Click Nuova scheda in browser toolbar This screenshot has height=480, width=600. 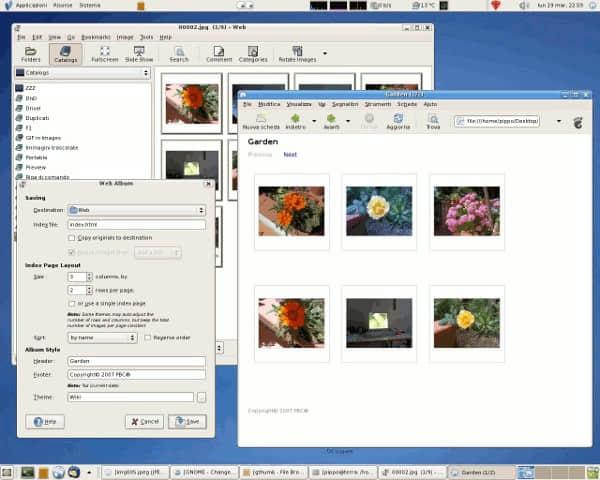click(261, 122)
